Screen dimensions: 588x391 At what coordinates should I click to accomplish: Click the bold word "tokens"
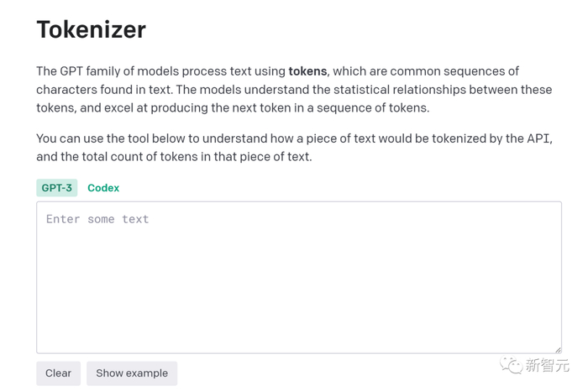[308, 71]
